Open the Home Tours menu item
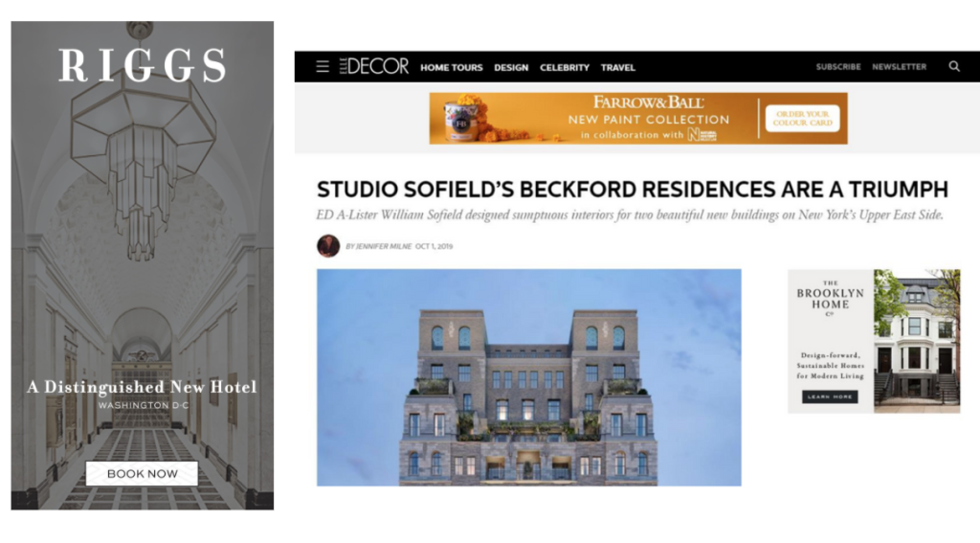980x543 pixels. coord(452,68)
